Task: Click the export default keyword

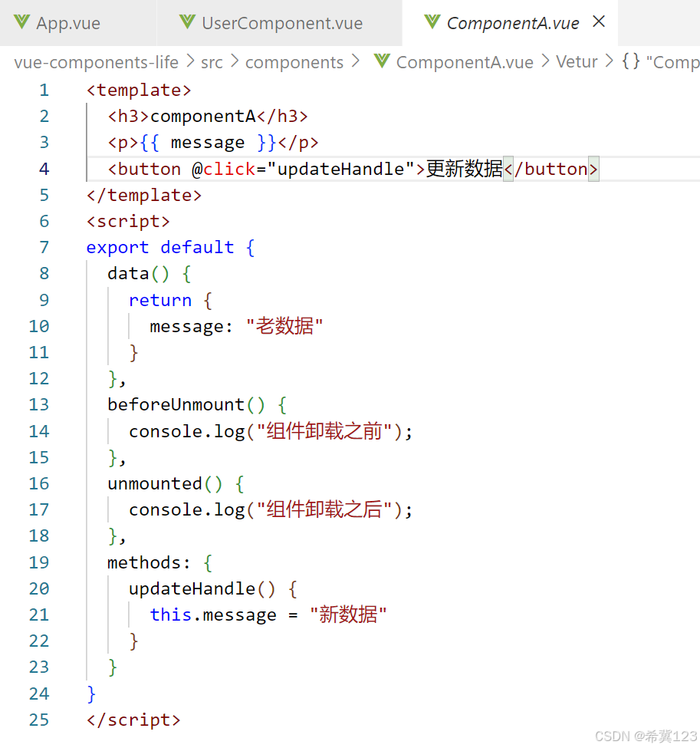Action: coord(160,248)
